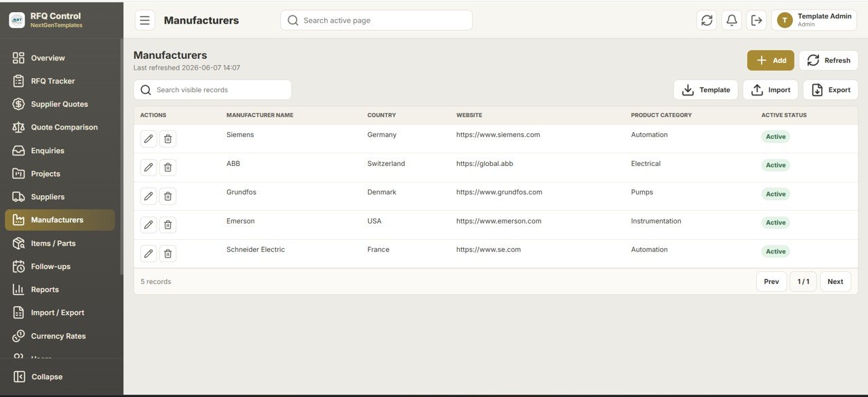The height and width of the screenshot is (397, 868).
Task: Click the Add button
Action: tap(770, 60)
